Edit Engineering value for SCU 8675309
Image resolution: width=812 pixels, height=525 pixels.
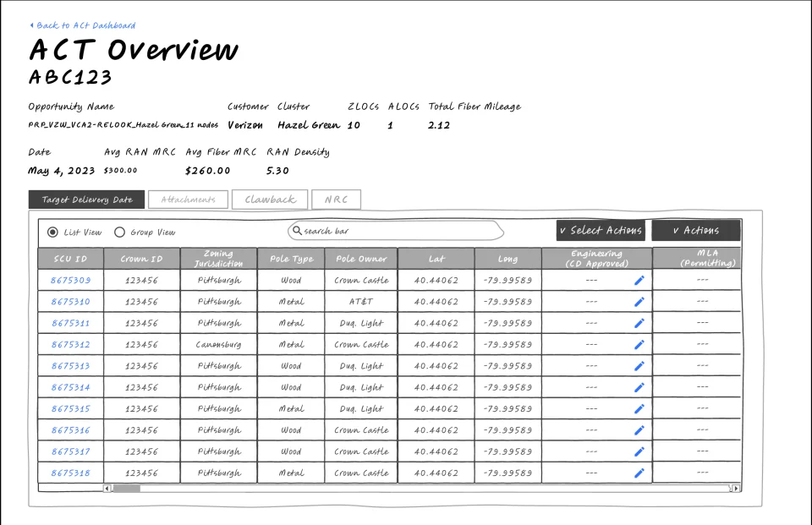click(x=639, y=280)
